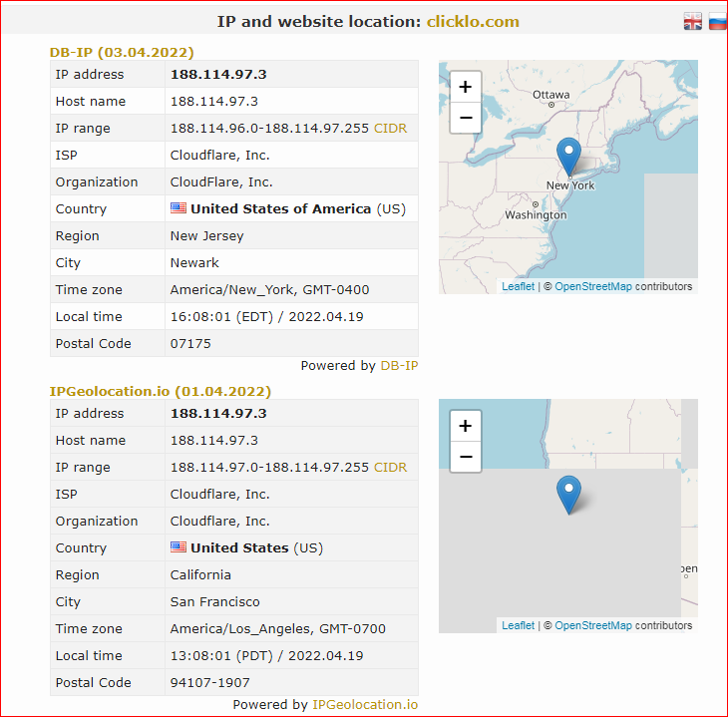Follow the Powered by IPGeolocation.io link
Screen dimensions: 728x717
[365, 705]
